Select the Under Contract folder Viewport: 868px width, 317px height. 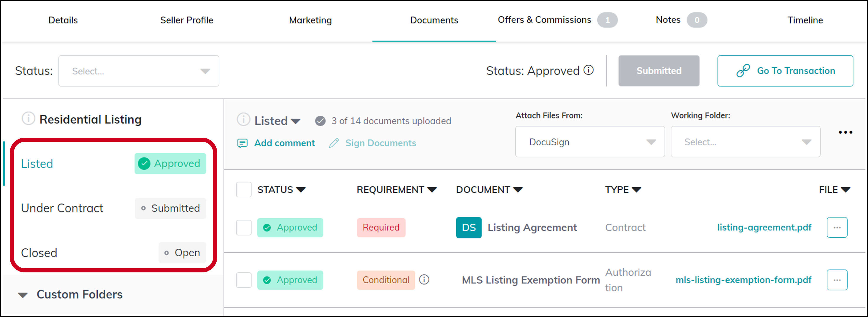tap(62, 208)
